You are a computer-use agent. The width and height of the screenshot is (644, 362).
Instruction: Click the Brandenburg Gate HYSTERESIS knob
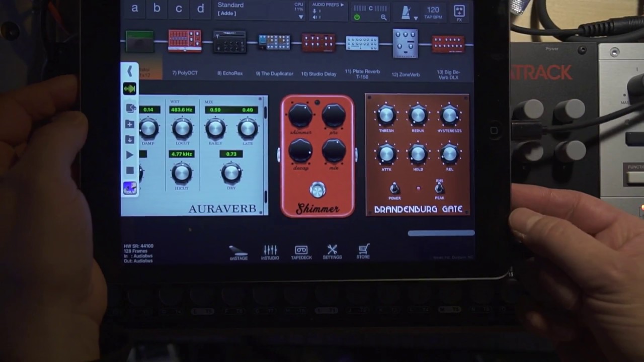coord(449,115)
